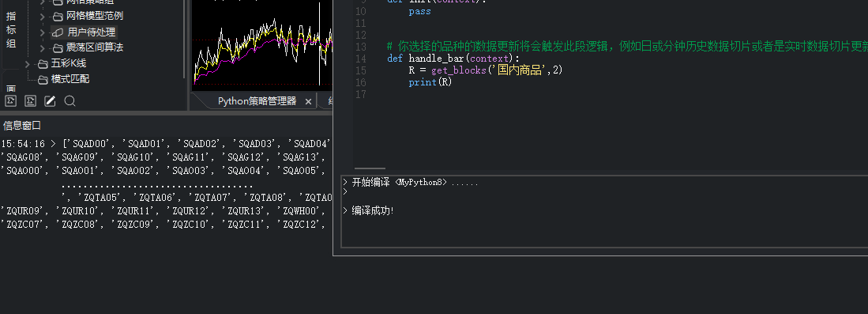Click the folder icon beside 网格模型范例
Screen dimensions: 868x314
pyautogui.click(x=58, y=16)
